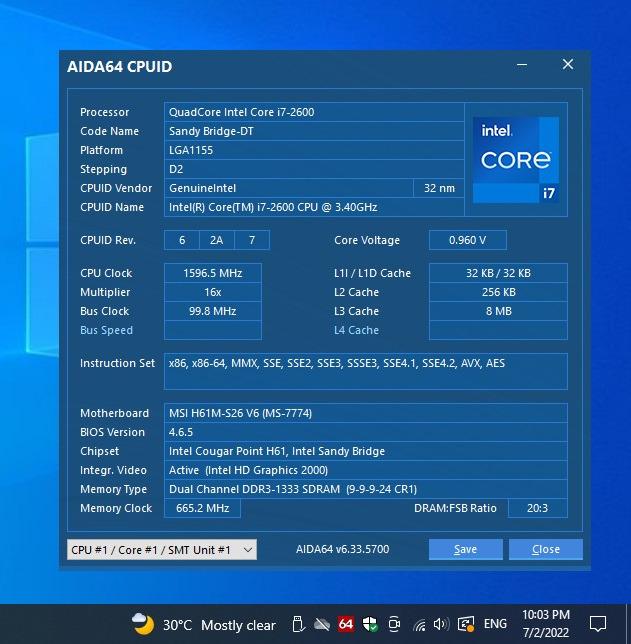This screenshot has width=631, height=644.
Task: Click the AIDA64 v6.33.5700 version label
Action: click(x=342, y=549)
